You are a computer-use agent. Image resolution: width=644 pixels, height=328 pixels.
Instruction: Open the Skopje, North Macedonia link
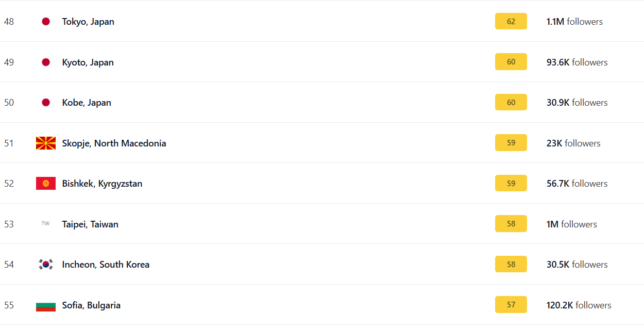[114, 143]
